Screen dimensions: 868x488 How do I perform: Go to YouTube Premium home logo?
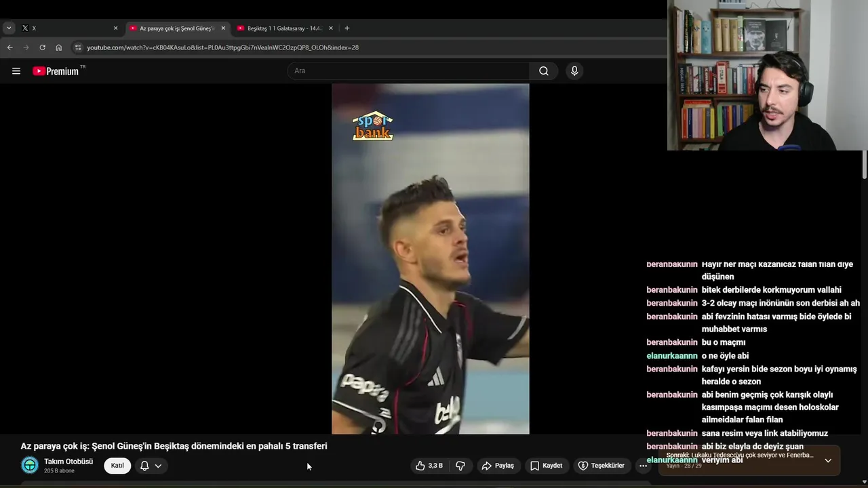click(x=57, y=71)
